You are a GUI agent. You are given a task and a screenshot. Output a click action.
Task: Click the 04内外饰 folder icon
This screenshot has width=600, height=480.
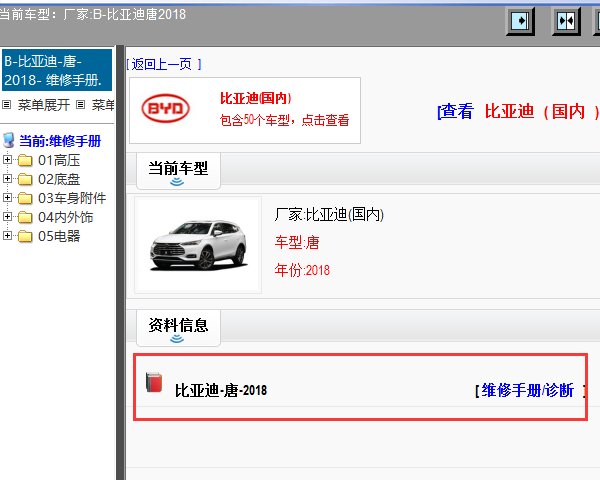click(25, 217)
